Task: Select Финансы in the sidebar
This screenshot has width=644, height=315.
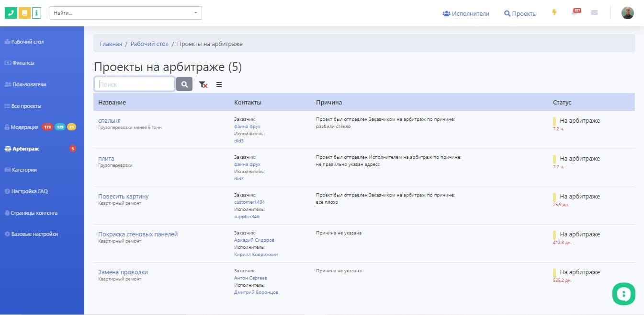Action: pyautogui.click(x=23, y=63)
